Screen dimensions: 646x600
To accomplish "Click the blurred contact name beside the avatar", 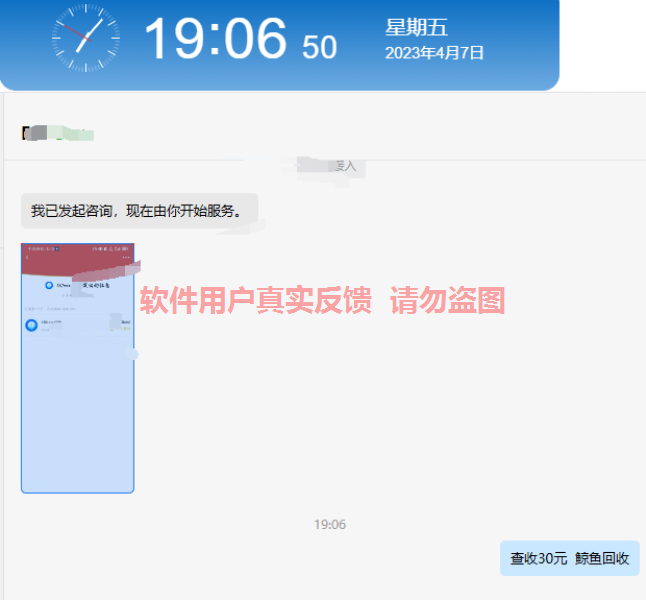I will pos(72,132).
